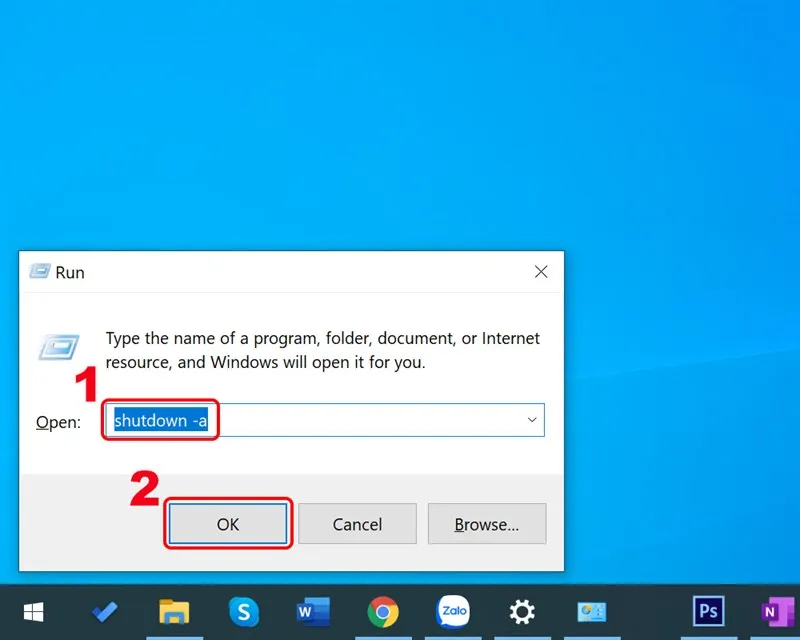Open the Start menu
This screenshot has width=800, height=640.
click(x=33, y=612)
